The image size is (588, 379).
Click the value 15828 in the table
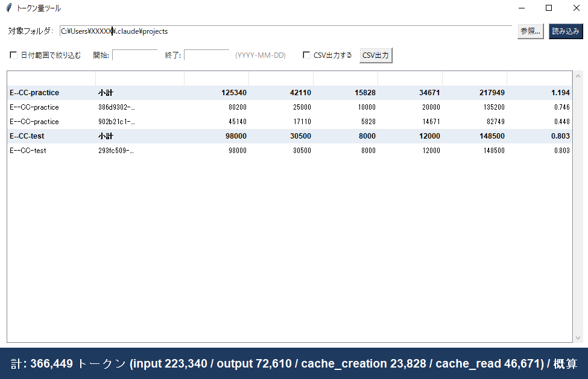coord(365,93)
